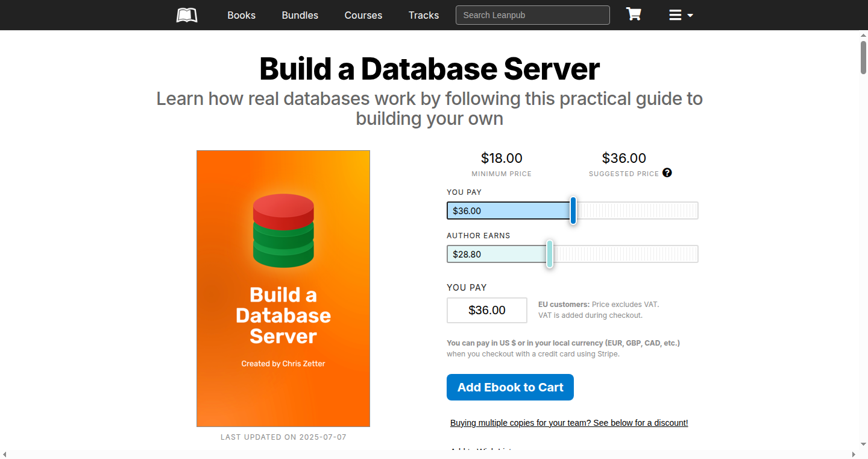The height and width of the screenshot is (459, 868).
Task: Click the You Pay slider handle
Action: coord(573,211)
